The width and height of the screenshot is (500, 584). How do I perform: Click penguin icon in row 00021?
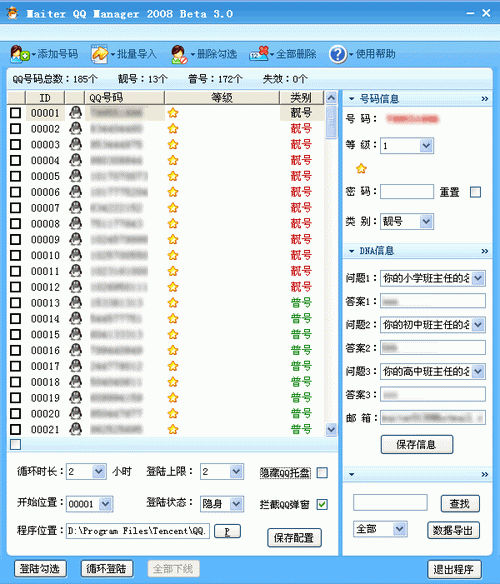76,429
